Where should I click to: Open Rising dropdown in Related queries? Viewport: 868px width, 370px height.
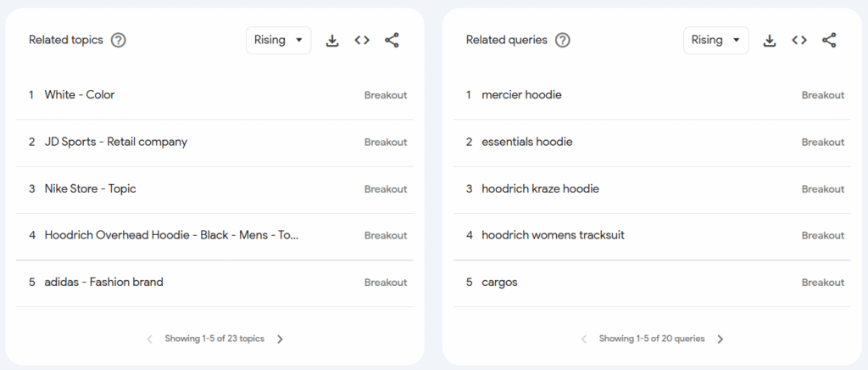pos(715,40)
